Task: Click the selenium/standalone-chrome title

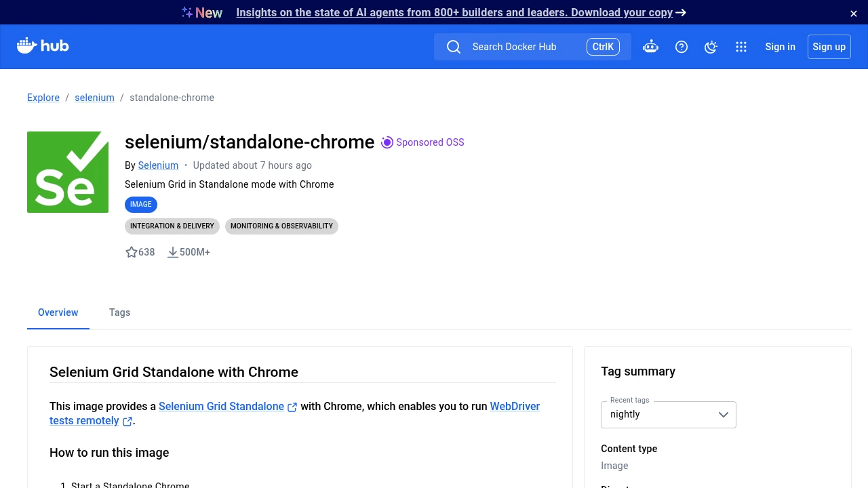Action: pos(250,142)
